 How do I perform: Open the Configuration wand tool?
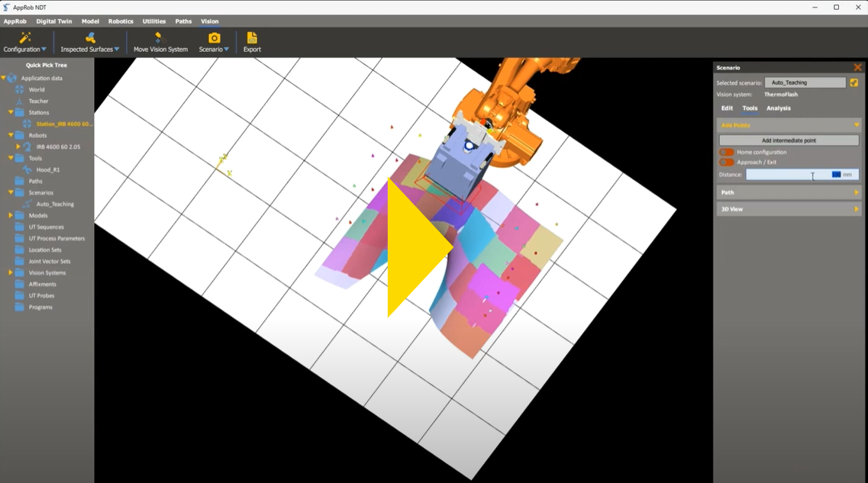tap(24, 38)
